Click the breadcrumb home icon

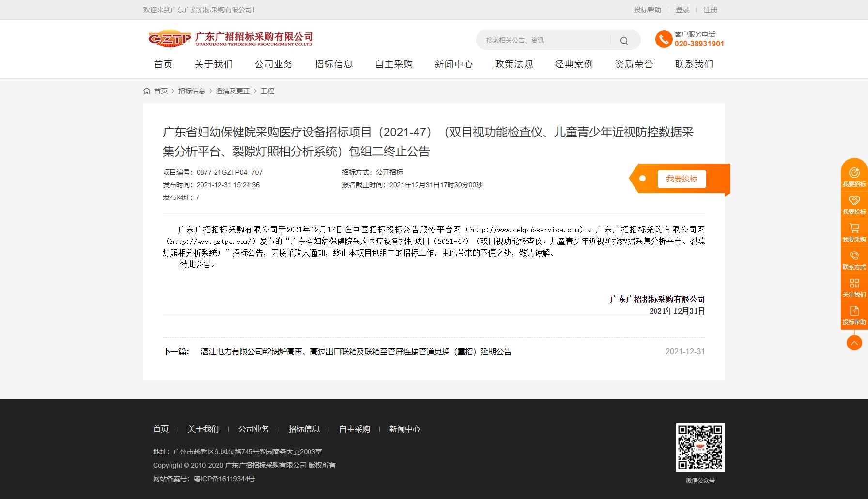coord(147,91)
